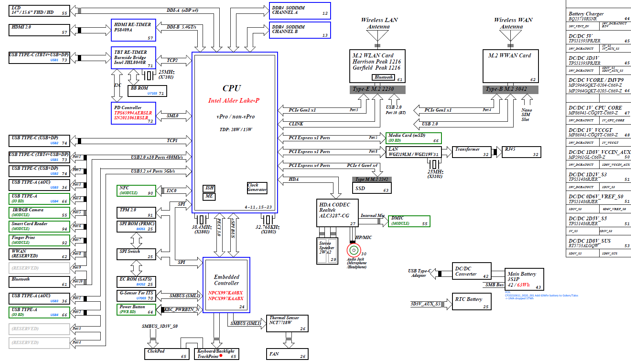Click the Wireless LAN antenna symbol
Image resolution: width=631 pixels, height=364 pixels.
(377, 36)
